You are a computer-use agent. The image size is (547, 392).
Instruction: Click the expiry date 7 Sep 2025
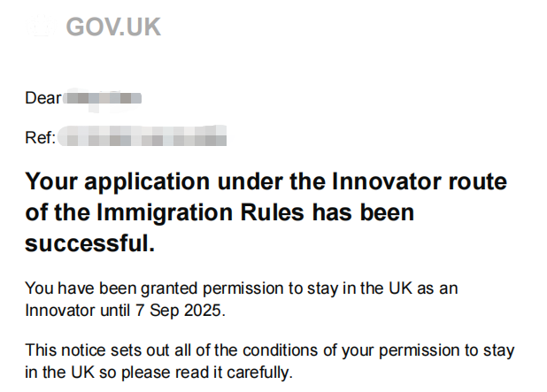click(x=180, y=311)
